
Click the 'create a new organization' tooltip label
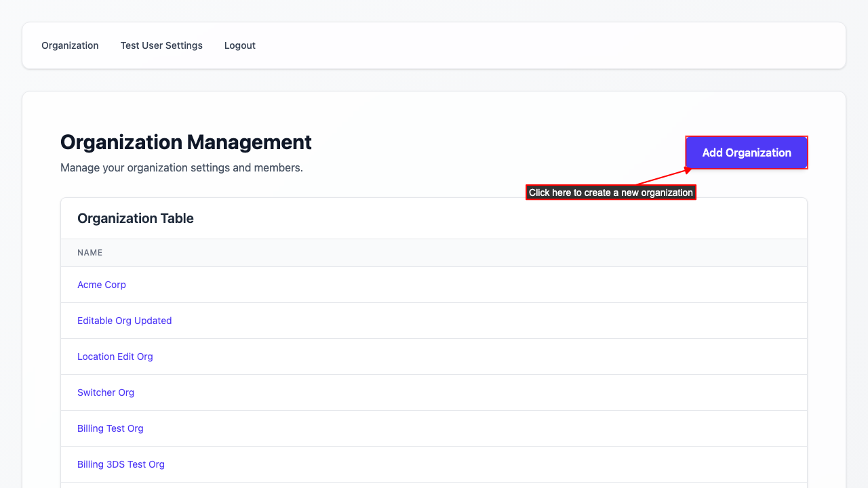(610, 192)
